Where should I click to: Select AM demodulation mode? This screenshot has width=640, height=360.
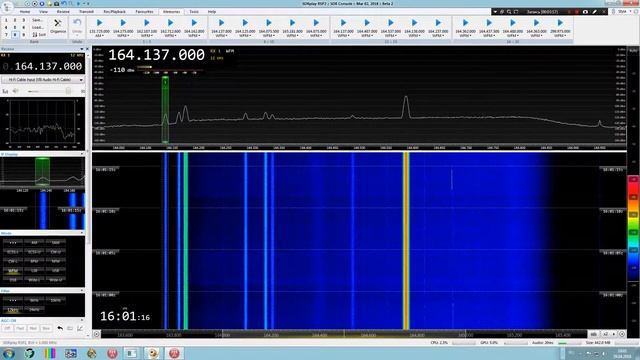pos(34,242)
